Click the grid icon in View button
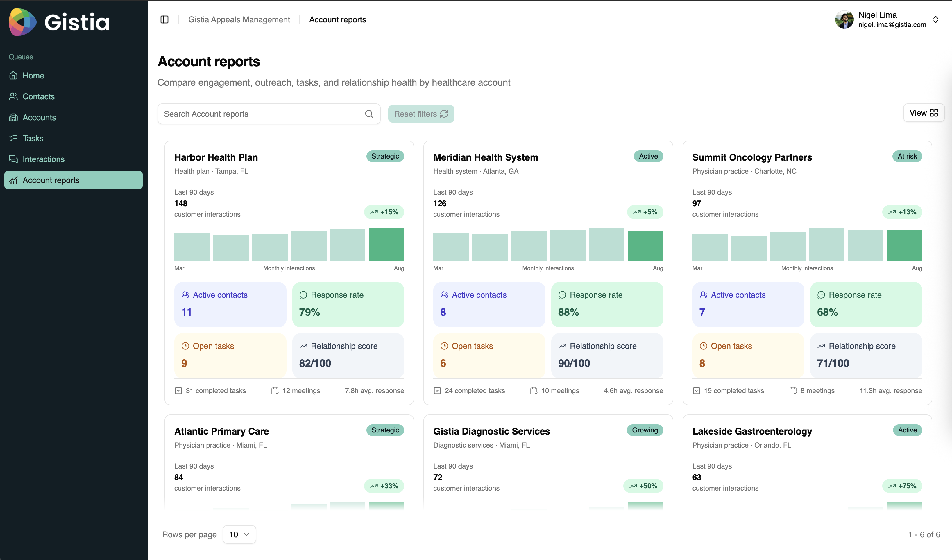 (x=934, y=113)
